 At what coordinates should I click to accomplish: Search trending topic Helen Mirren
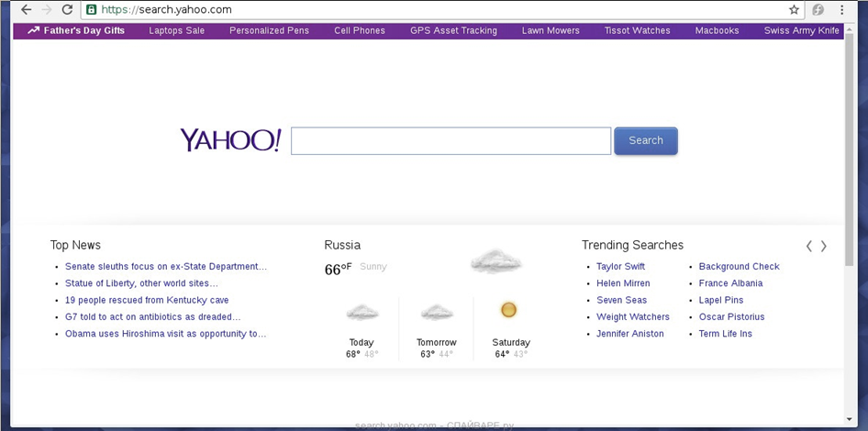click(x=623, y=283)
